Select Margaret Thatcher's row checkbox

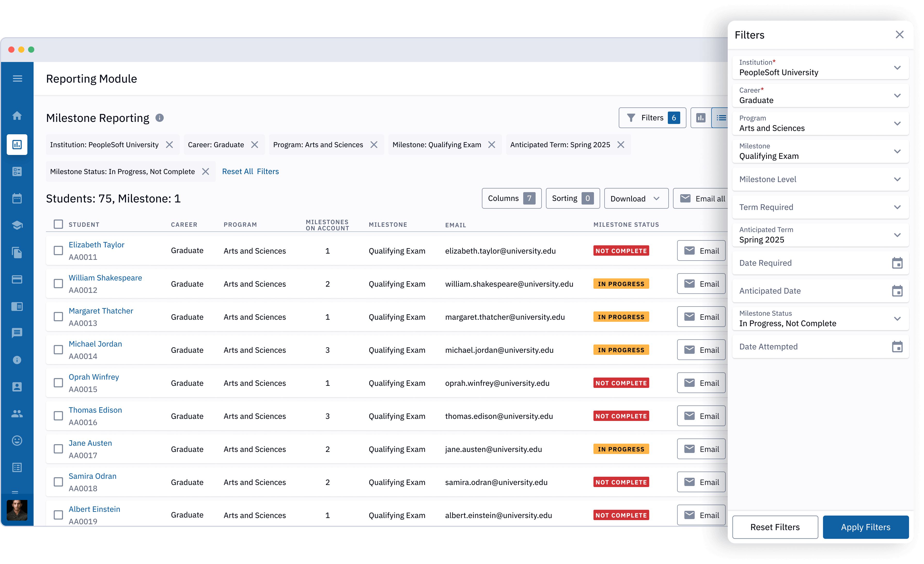(58, 317)
